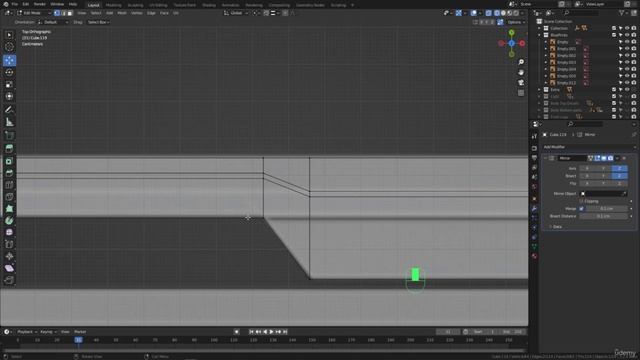Switch to Modeling workspace tab

click(113, 5)
